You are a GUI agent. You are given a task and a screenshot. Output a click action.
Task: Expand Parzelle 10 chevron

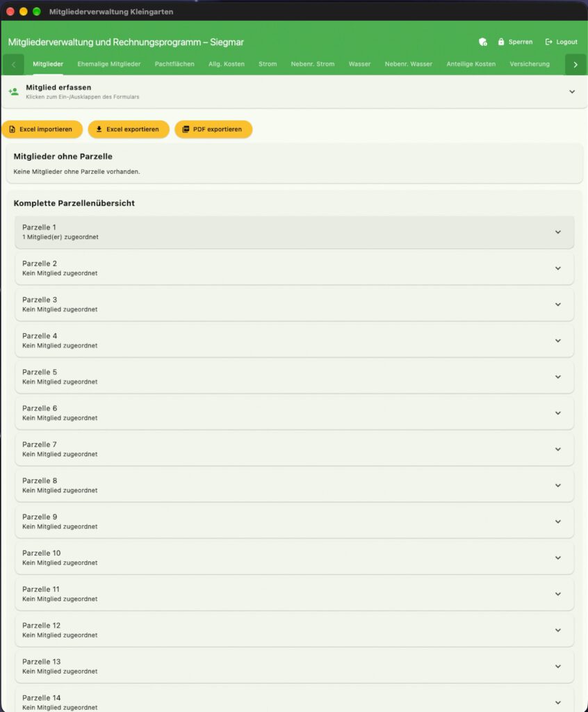558,558
